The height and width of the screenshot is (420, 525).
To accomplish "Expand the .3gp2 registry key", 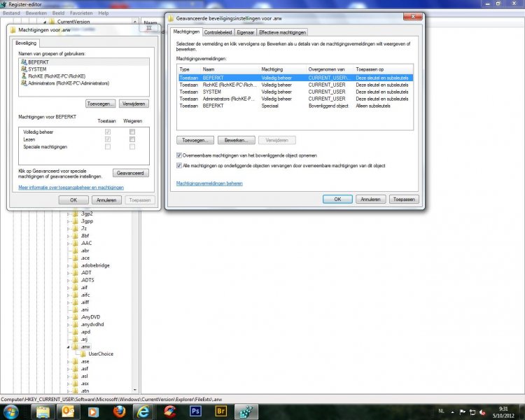I will [69, 213].
